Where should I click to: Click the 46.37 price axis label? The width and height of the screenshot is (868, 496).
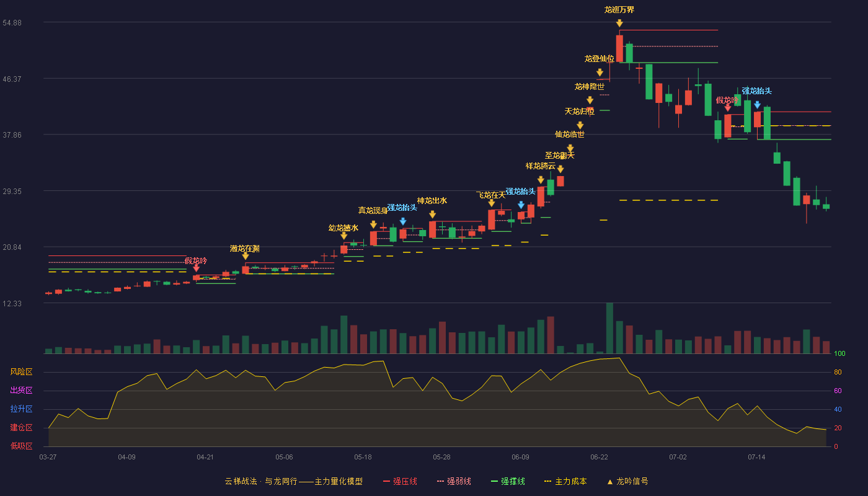tap(12, 79)
